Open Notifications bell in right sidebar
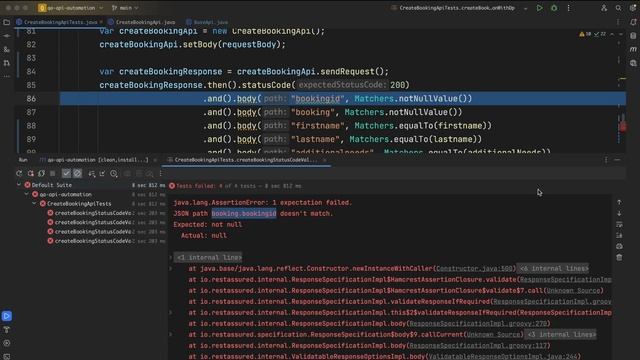Viewport: 640px width, 360px height. 633,22
